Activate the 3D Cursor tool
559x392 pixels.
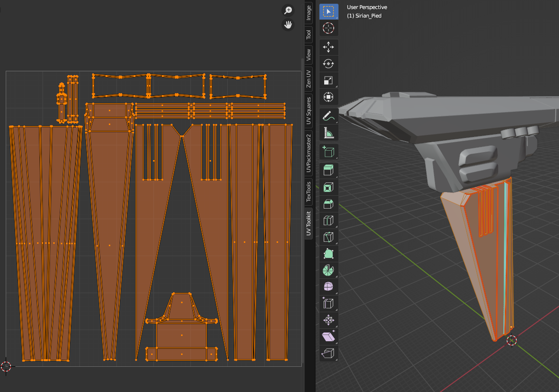coord(328,29)
